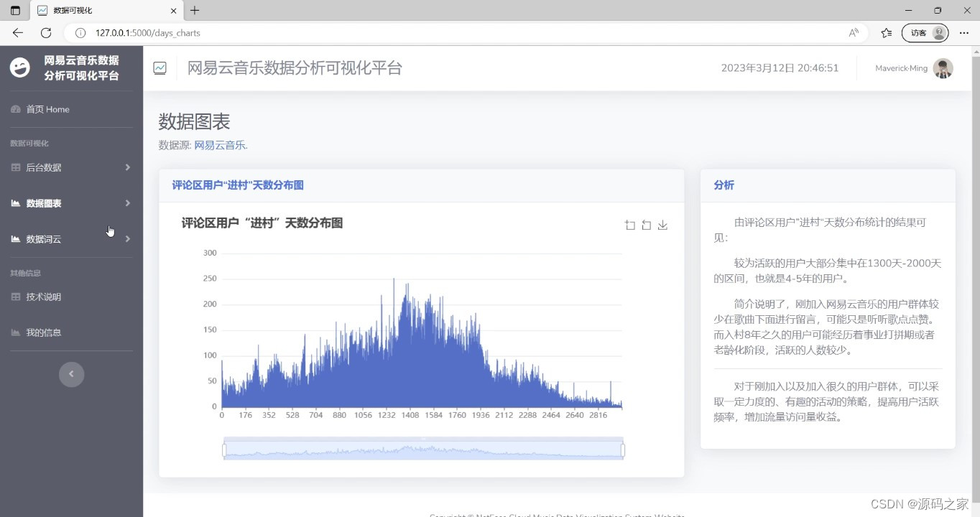Viewport: 980px width, 517px height.
Task: Click the card header 评论区用户“进村”天数分布图
Action: tap(238, 185)
